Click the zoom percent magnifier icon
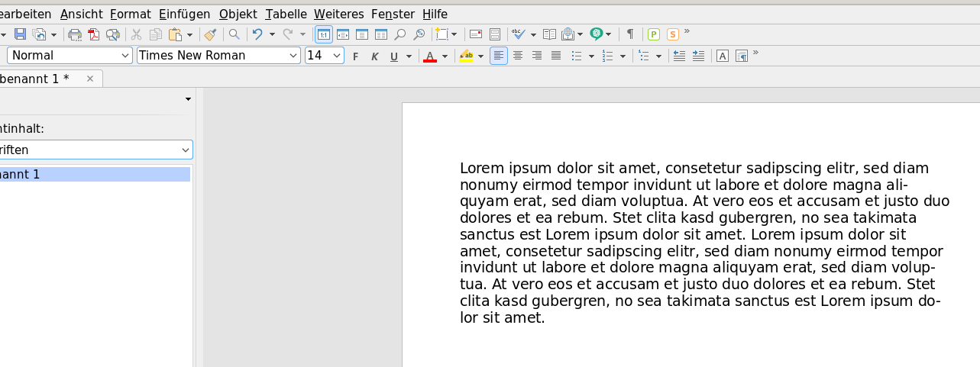Screen dimensions: 980x367 coord(419,34)
